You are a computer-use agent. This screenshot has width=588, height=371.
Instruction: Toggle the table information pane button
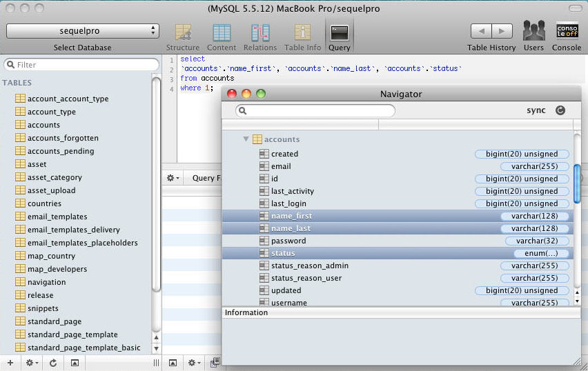75,363
